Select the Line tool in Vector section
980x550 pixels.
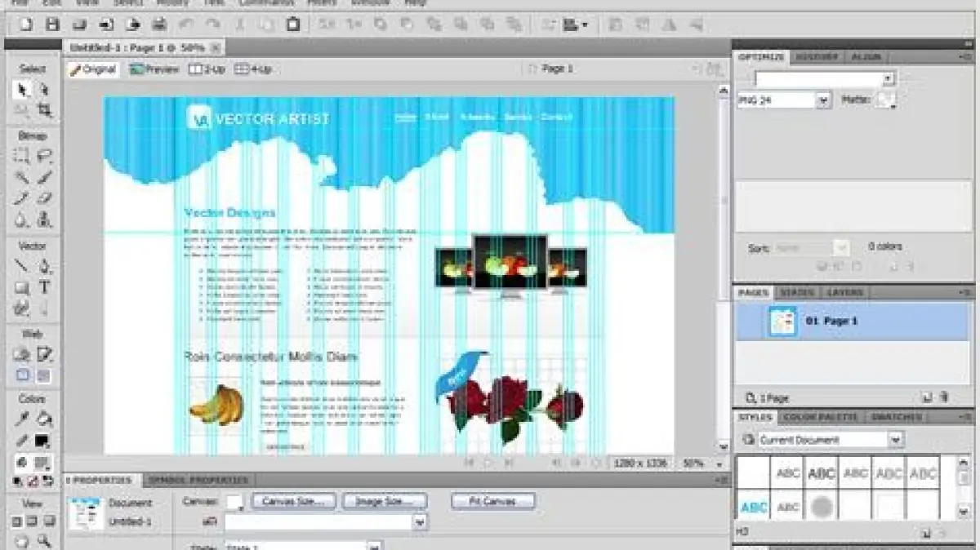point(22,266)
